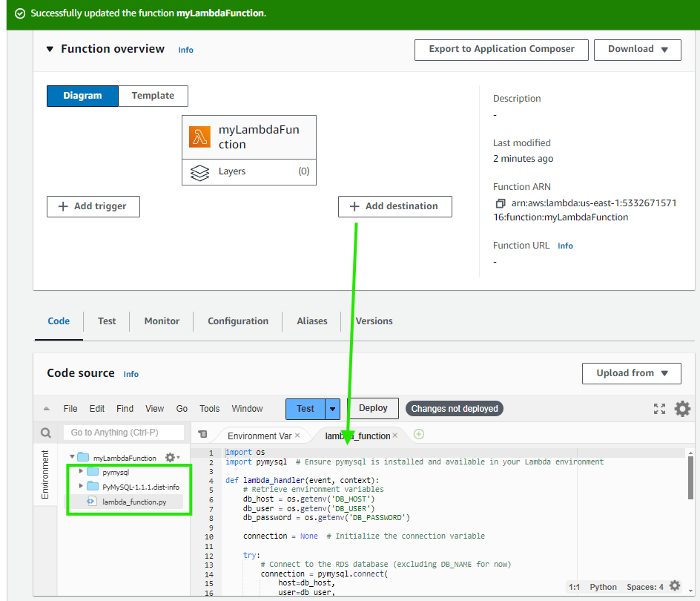
Task: Switch to the Monitor tab
Action: [161, 321]
